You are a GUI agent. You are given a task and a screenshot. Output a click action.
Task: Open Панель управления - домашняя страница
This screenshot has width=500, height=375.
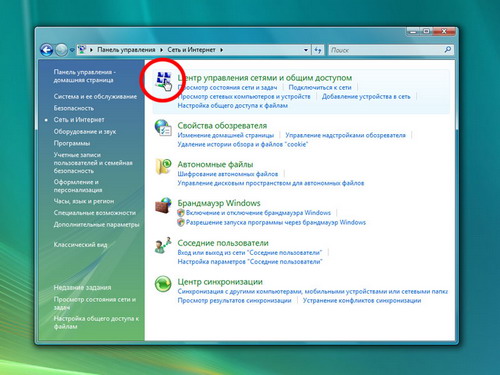pyautogui.click(x=84, y=76)
